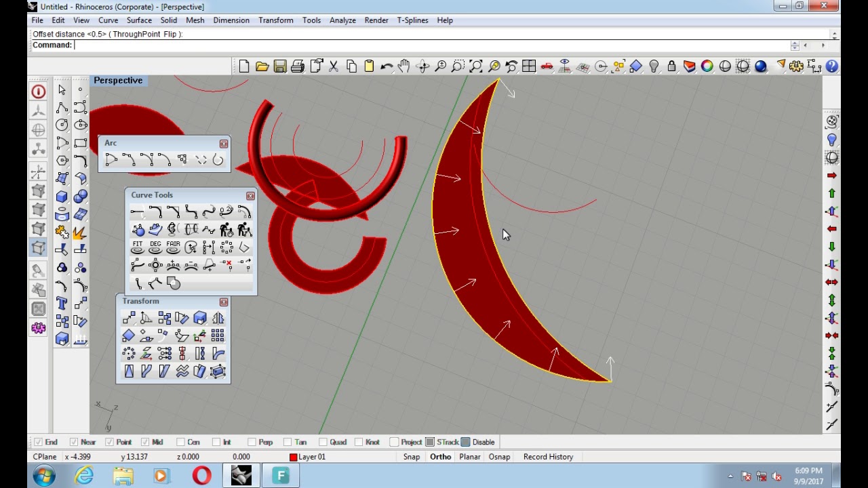
Task: Click the first arc tool in Arc panel
Action: pos(111,160)
